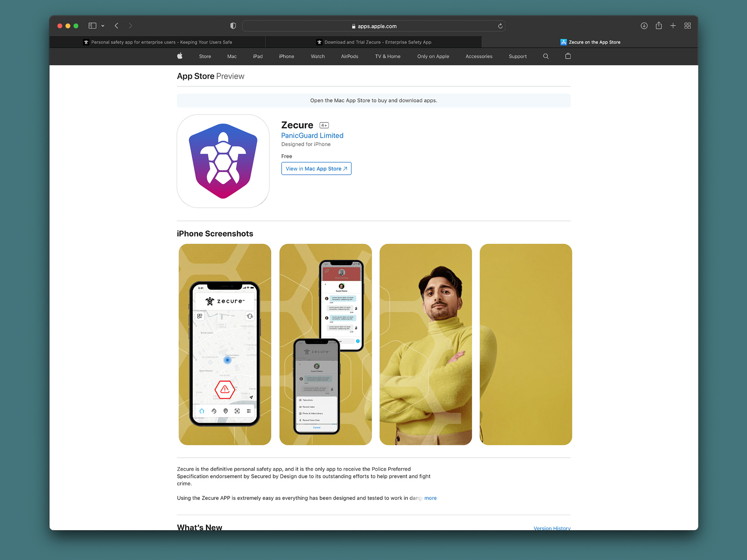This screenshot has height=560, width=747.
Task: Open the TV & Home menu item
Action: click(388, 56)
